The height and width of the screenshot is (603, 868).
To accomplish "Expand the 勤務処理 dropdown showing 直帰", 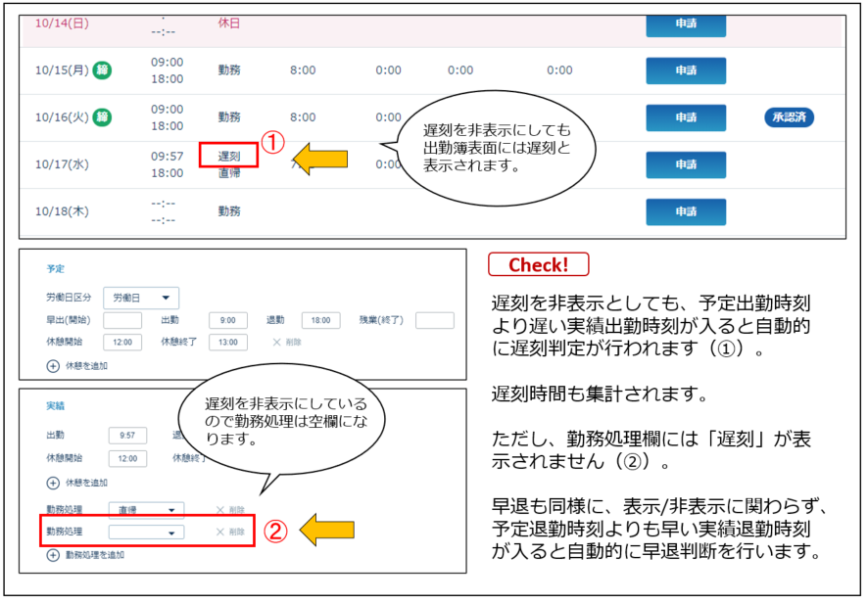I will [x=146, y=509].
